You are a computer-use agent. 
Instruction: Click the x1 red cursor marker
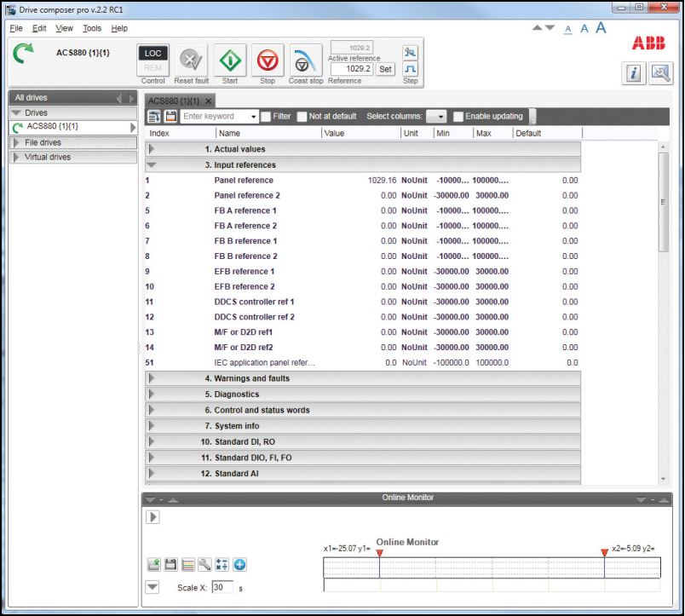point(380,553)
